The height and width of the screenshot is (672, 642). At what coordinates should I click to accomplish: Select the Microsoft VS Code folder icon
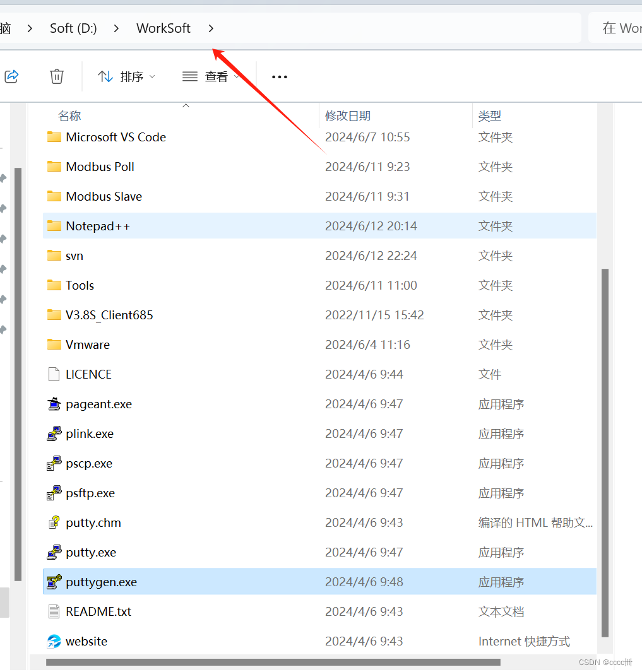[x=54, y=137]
